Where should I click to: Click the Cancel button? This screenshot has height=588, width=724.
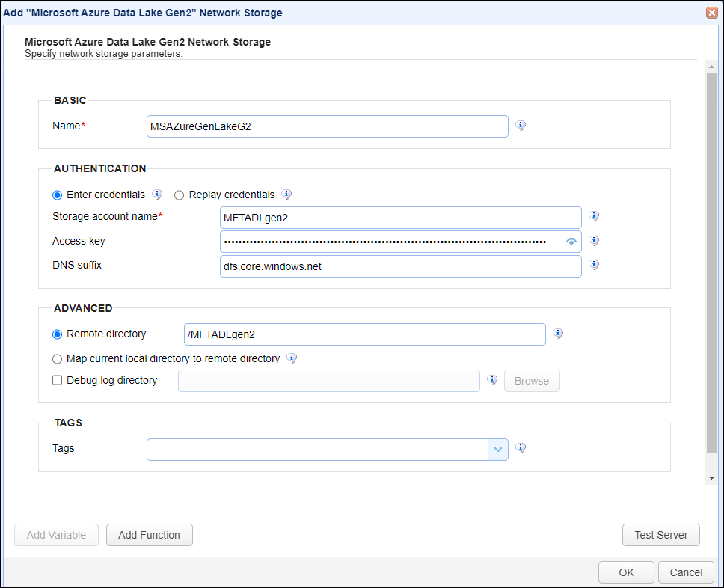click(x=686, y=573)
